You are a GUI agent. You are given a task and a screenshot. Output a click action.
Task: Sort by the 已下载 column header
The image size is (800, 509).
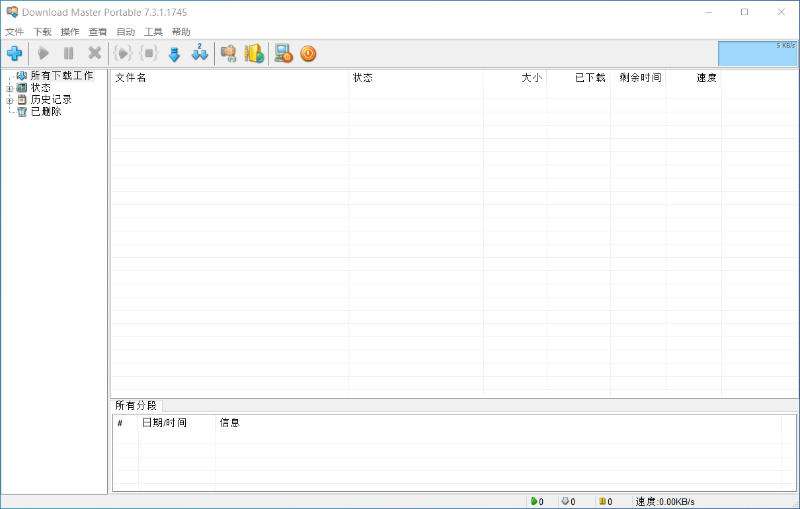(579, 78)
